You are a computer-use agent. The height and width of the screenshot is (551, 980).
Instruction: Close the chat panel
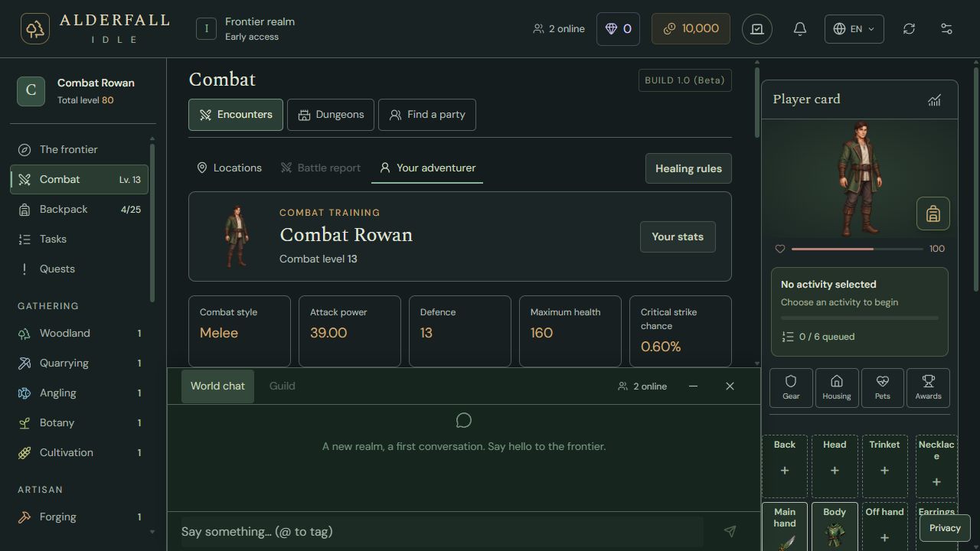point(730,386)
